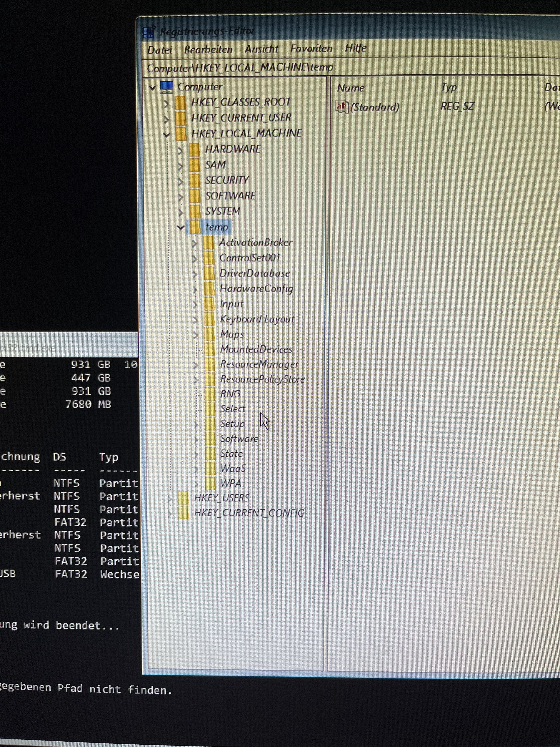Image resolution: width=560 pixels, height=747 pixels.
Task: Select the Setup key label
Action: [232, 424]
